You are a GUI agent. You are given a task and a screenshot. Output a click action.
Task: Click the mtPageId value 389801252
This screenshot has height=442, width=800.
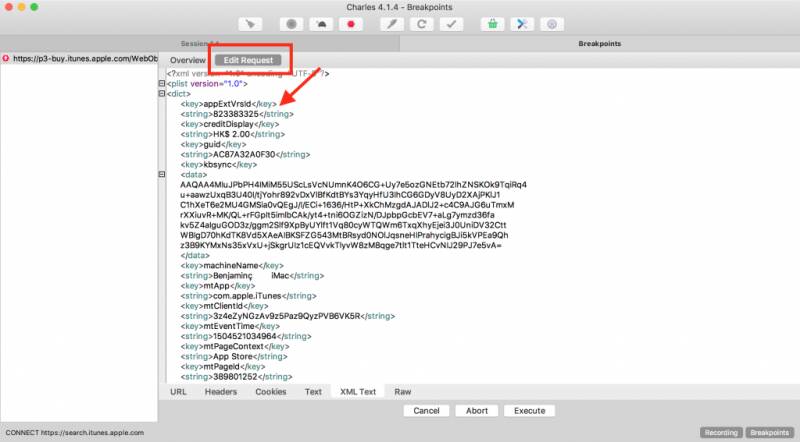click(236, 377)
